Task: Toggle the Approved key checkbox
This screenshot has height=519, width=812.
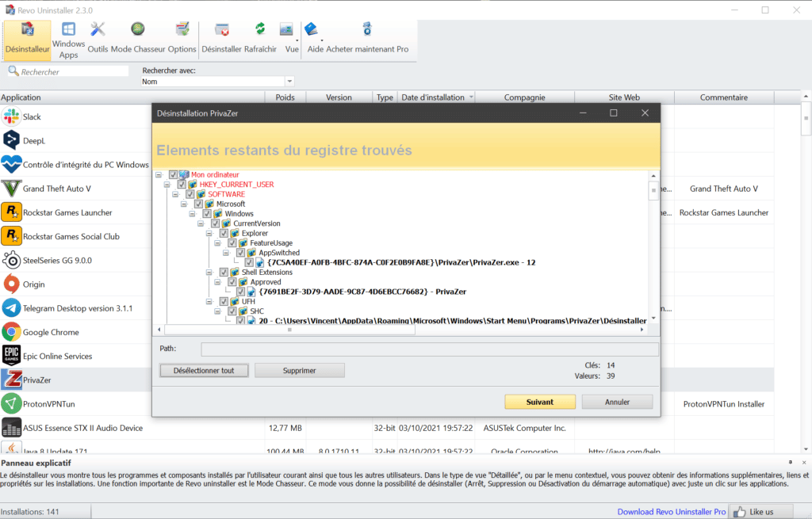Action: point(232,282)
